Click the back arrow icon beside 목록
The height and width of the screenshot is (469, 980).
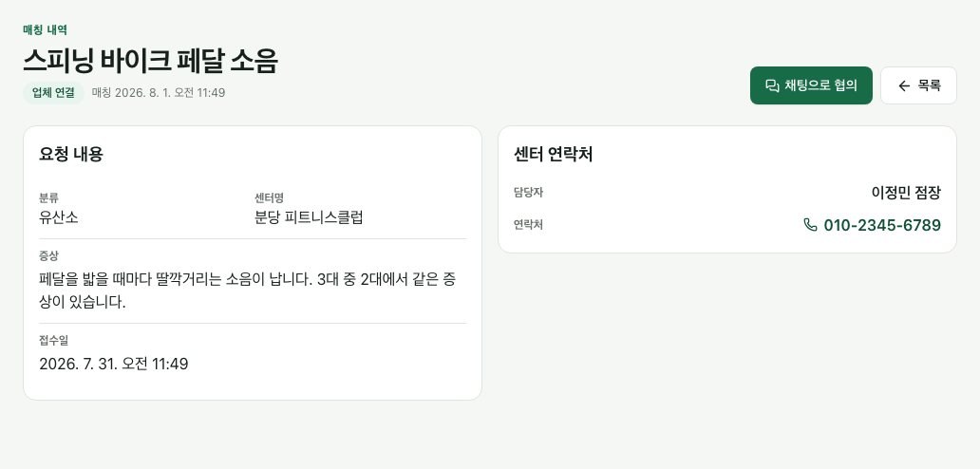(904, 85)
